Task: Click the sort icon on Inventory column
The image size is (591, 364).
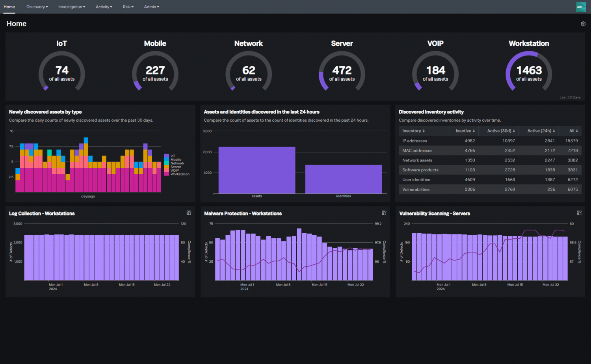Action: [424, 130]
